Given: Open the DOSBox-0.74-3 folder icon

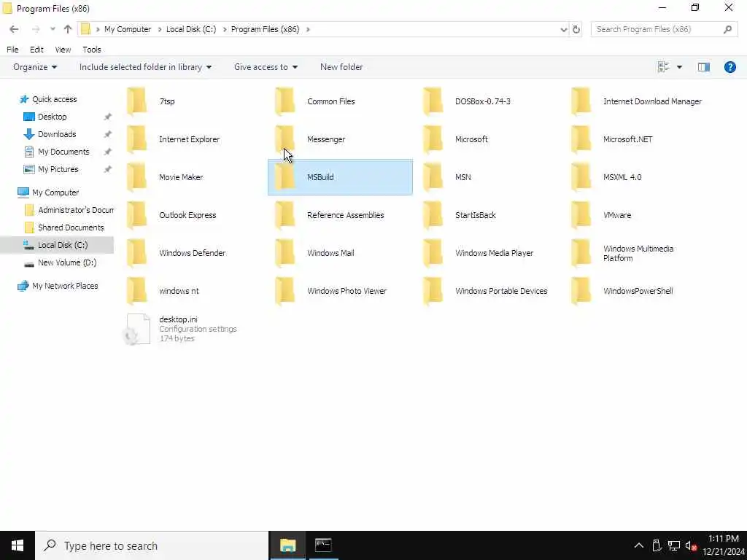Looking at the screenshot, I should 433,101.
